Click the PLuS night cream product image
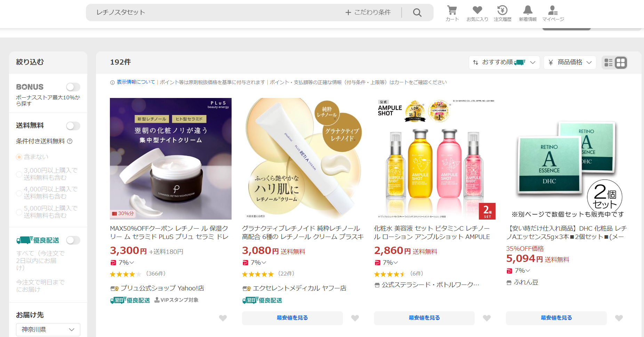The width and height of the screenshot is (644, 337). tap(171, 159)
